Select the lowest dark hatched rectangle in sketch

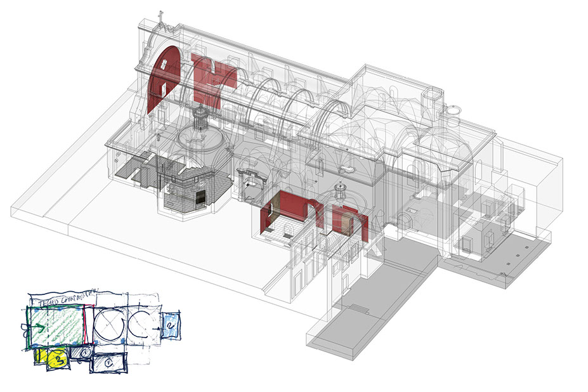point(109,363)
